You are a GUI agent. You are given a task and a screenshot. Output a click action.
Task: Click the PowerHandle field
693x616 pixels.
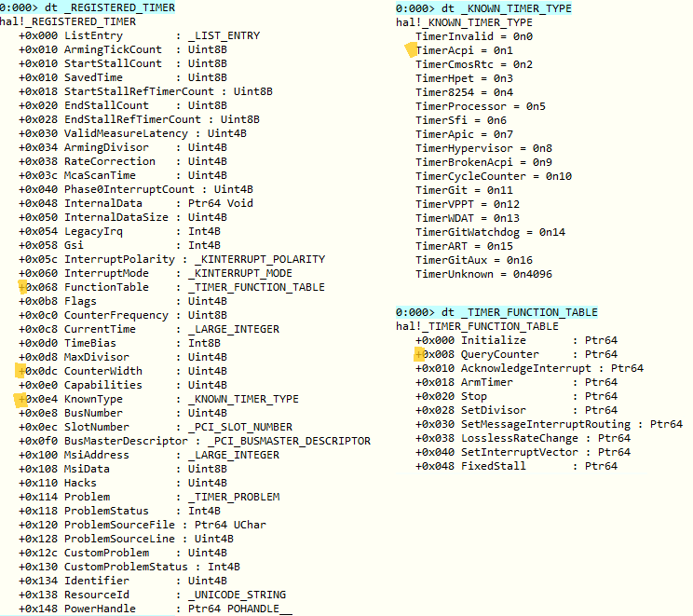click(x=156, y=609)
